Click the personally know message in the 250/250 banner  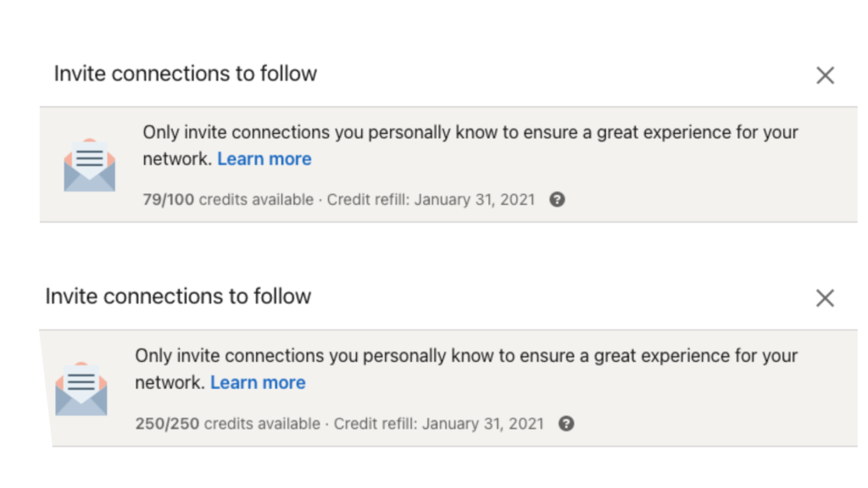tap(466, 369)
